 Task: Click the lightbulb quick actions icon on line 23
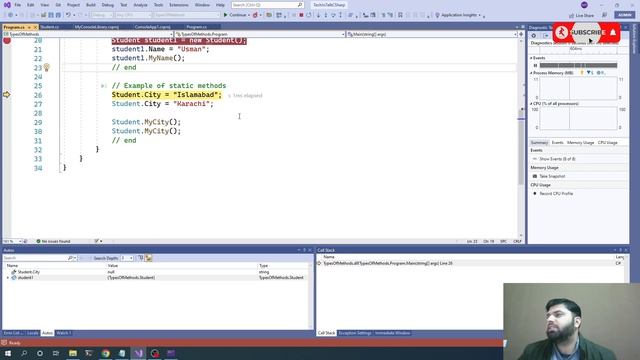click(x=47, y=67)
